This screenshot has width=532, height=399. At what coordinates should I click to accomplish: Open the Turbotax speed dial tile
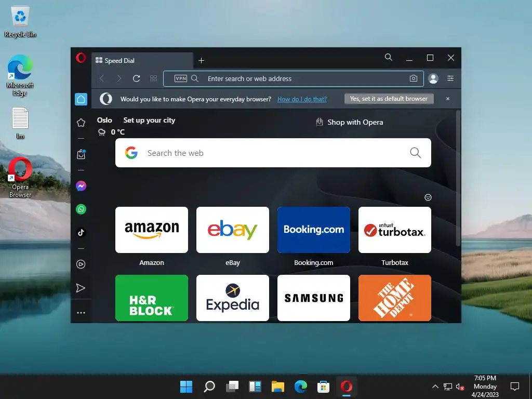coord(395,230)
